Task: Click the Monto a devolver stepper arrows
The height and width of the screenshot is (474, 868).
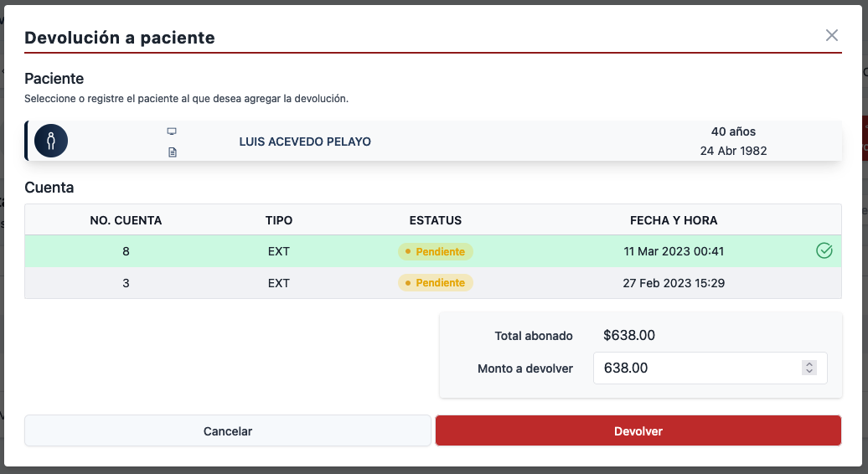Action: 809,368
